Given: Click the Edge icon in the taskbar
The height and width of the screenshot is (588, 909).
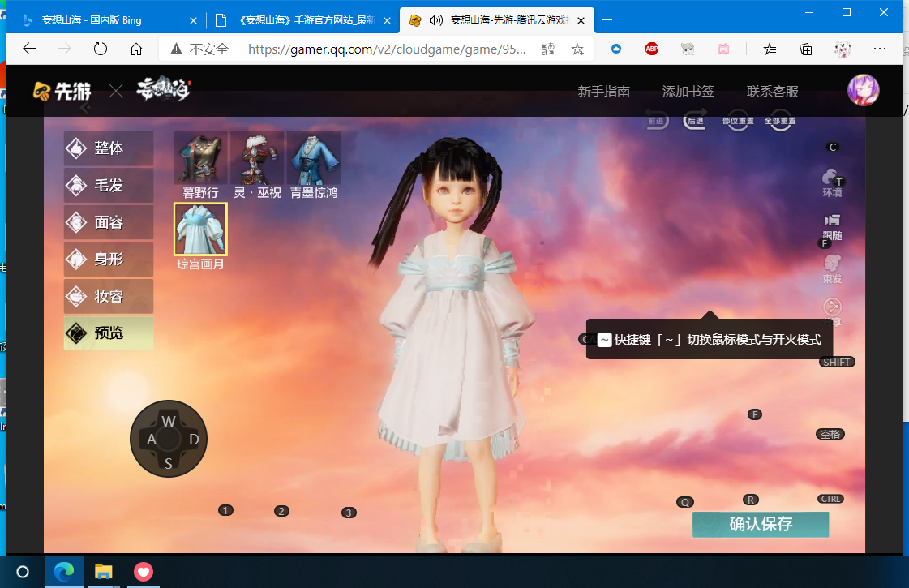Looking at the screenshot, I should [64, 572].
